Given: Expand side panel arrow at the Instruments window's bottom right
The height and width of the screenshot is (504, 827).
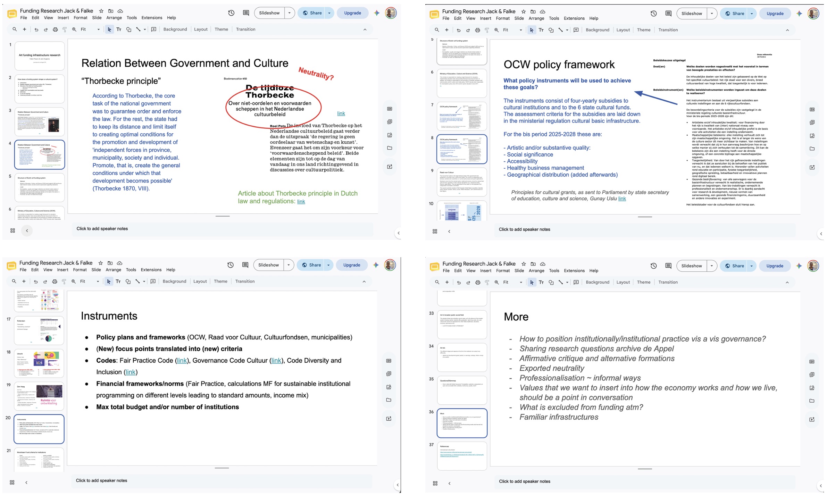Looking at the screenshot, I should [x=398, y=485].
